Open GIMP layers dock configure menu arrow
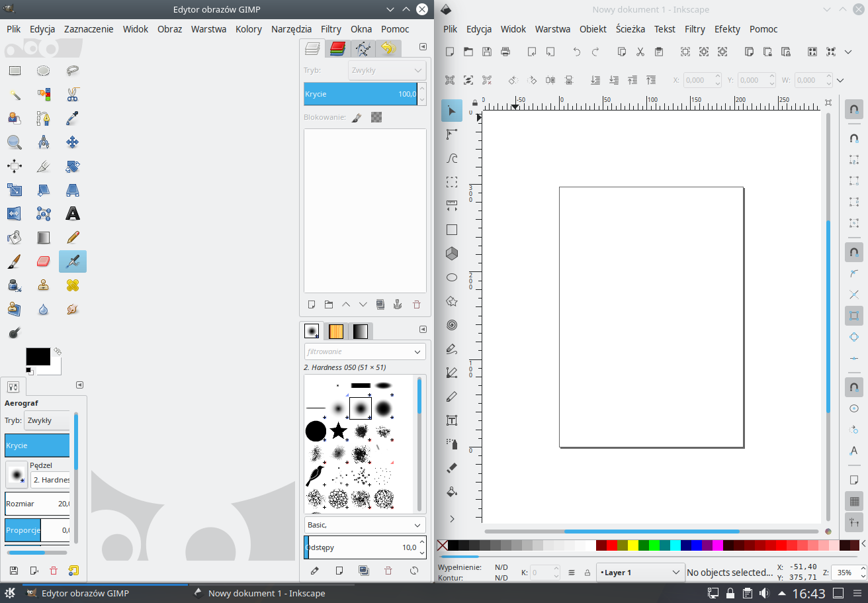 [423, 47]
